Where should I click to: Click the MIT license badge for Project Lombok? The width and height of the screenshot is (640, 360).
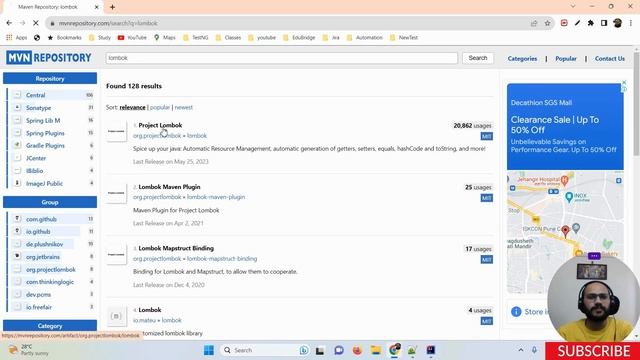(486, 136)
